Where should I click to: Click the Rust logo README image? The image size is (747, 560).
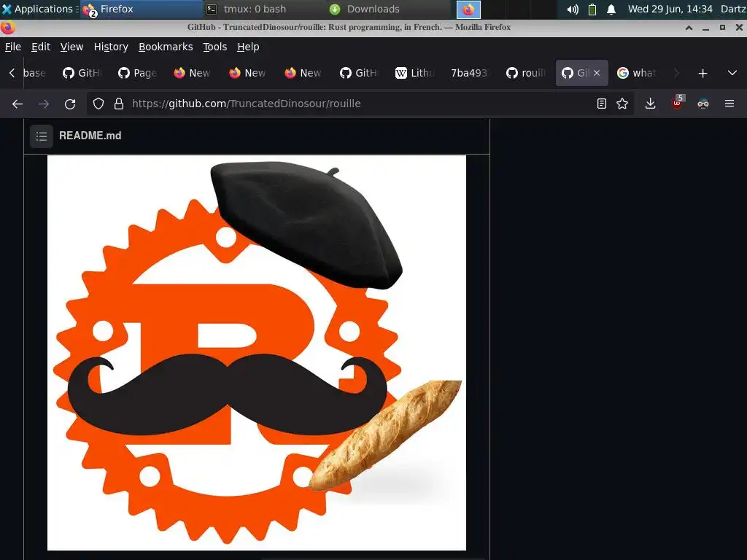pyautogui.click(x=257, y=353)
